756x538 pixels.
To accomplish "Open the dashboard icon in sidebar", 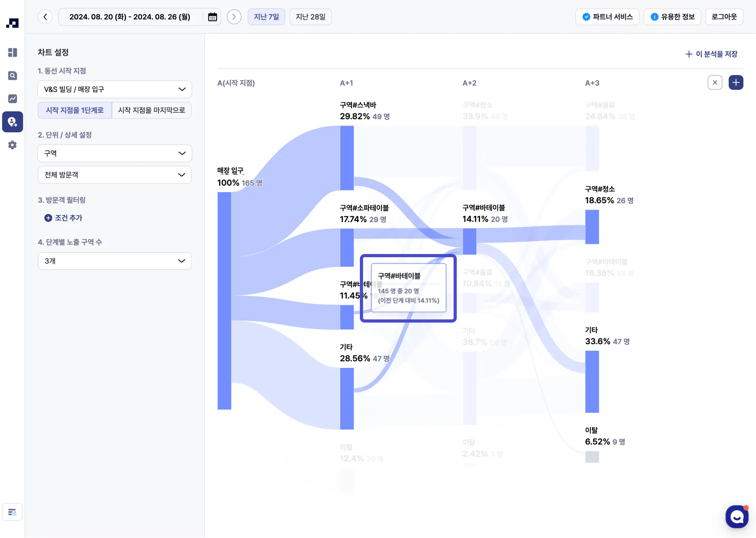I will pos(13,52).
